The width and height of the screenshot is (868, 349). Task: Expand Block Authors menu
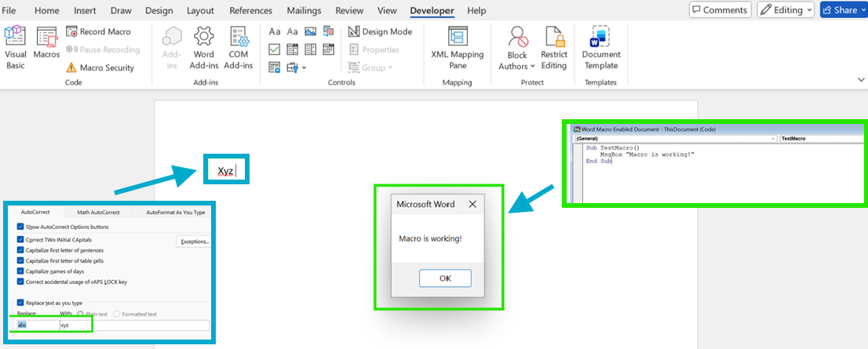(517, 48)
